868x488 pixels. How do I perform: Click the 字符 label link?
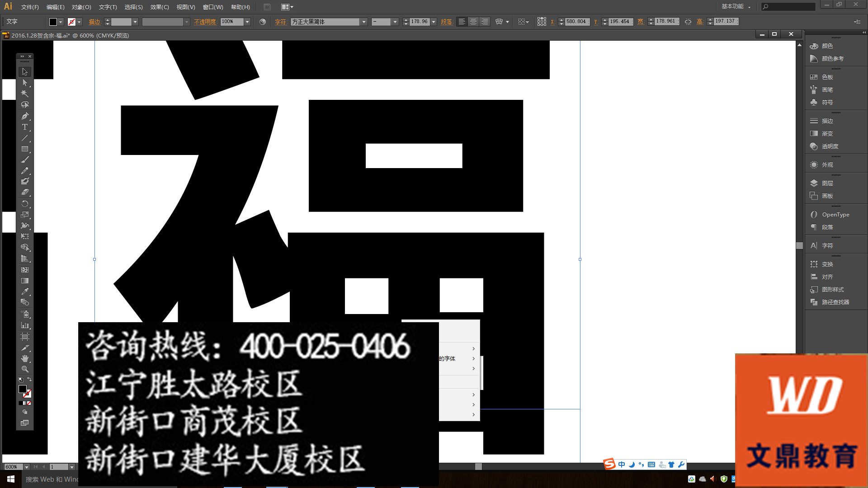[280, 22]
